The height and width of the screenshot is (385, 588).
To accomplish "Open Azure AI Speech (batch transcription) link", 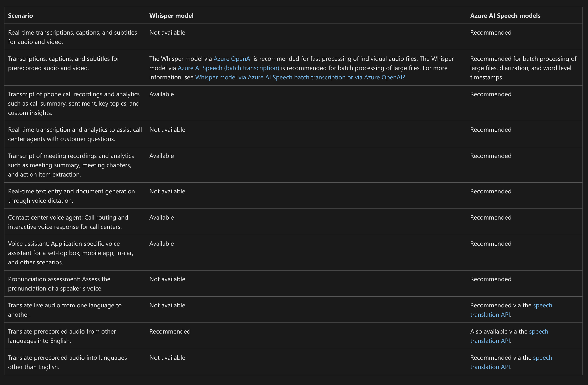I will point(228,68).
